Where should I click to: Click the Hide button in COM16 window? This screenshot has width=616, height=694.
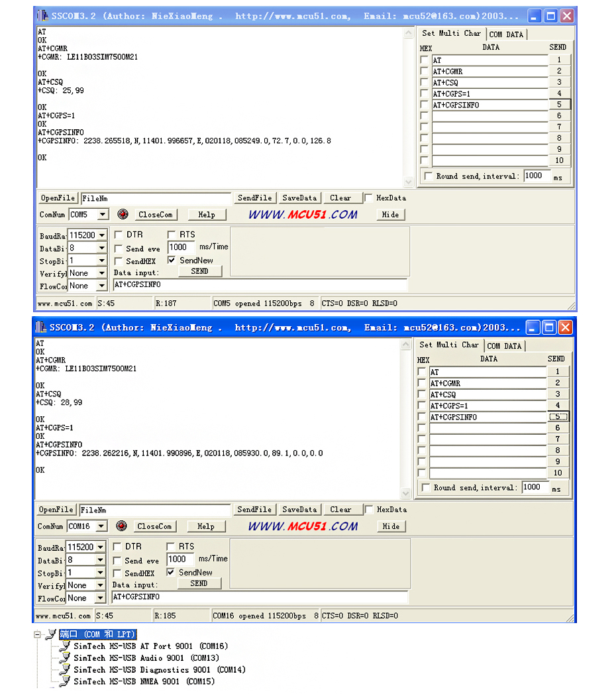[x=391, y=526]
